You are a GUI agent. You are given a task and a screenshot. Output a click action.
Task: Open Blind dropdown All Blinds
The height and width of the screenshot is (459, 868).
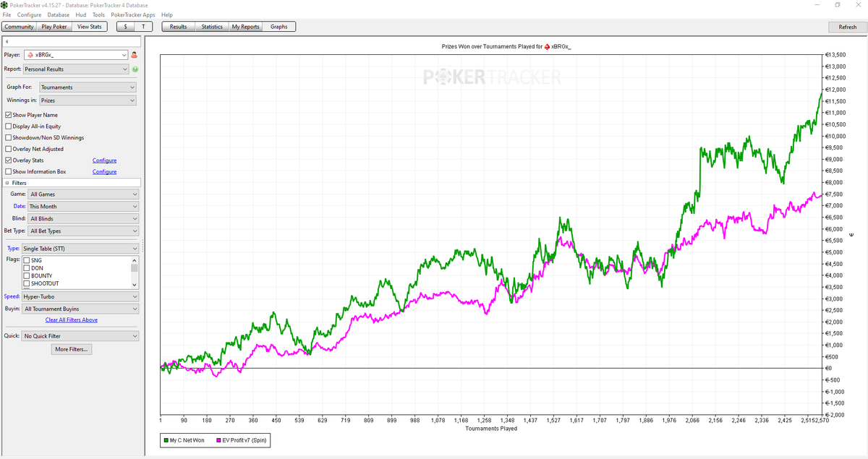pos(83,219)
